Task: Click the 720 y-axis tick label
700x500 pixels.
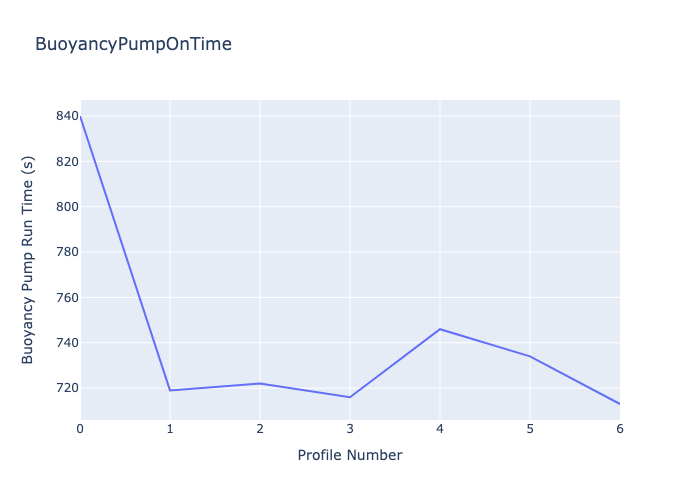Action: pos(67,388)
